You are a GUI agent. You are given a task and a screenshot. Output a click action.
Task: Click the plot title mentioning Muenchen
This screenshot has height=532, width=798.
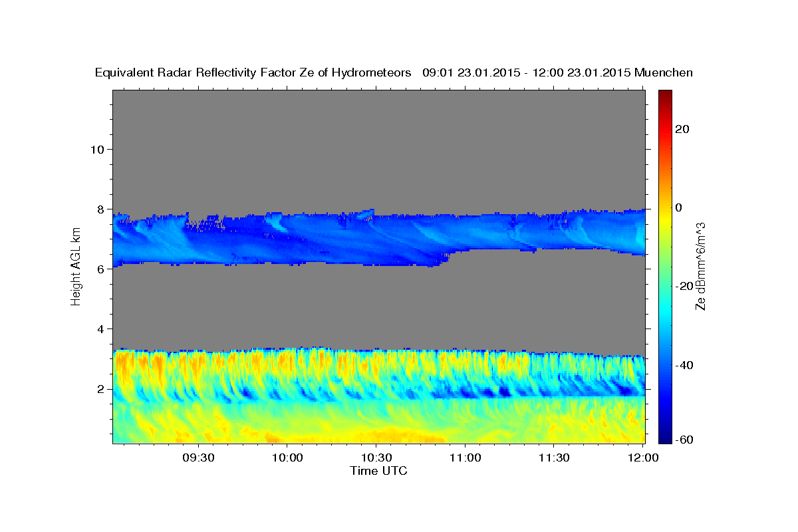tap(394, 72)
